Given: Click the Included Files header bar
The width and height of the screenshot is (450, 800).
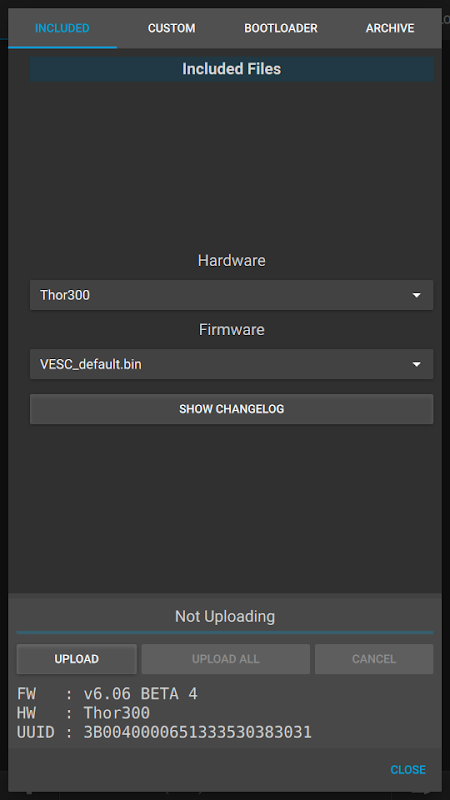Looking at the screenshot, I should [232, 69].
